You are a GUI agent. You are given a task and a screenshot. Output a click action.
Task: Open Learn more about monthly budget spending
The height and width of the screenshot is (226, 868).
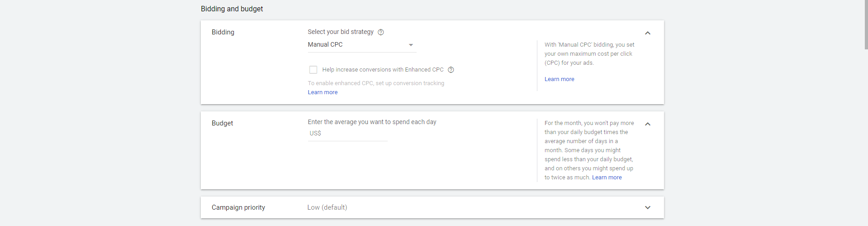(x=607, y=178)
